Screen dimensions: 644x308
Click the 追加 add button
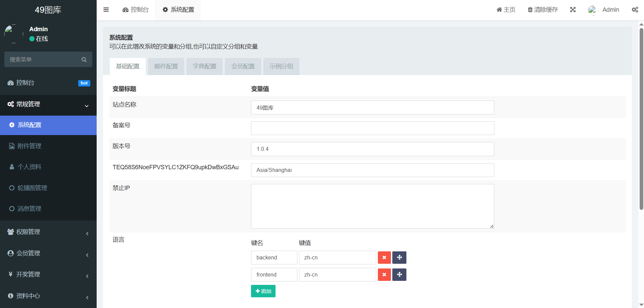[263, 291]
